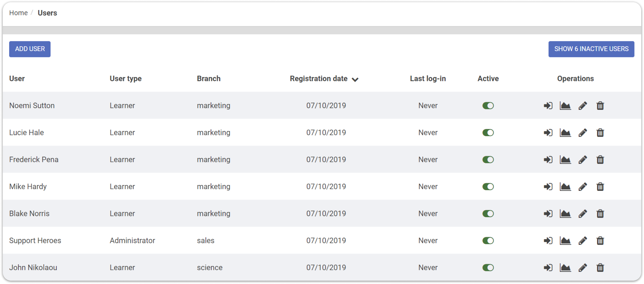
Task: Toggle Active switch for Mike Hardy
Action: pyautogui.click(x=488, y=187)
